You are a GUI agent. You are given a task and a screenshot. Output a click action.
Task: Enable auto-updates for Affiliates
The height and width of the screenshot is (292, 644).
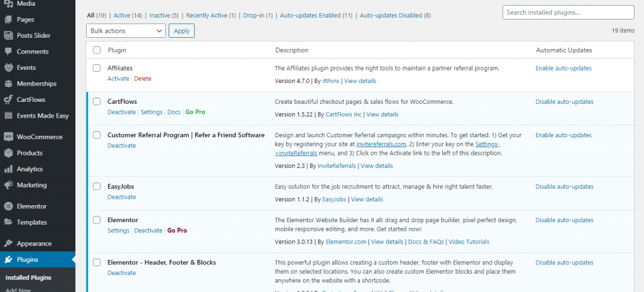(x=563, y=68)
